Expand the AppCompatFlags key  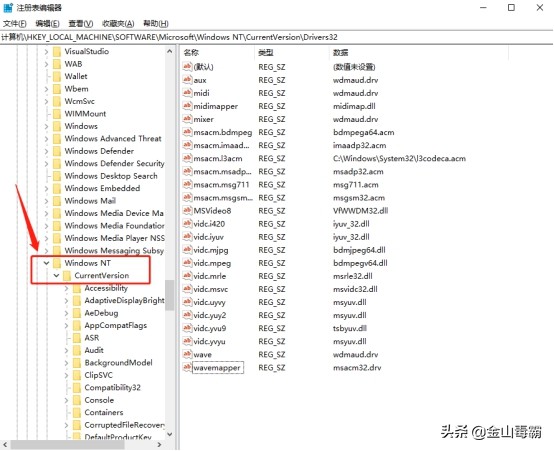[66, 326]
